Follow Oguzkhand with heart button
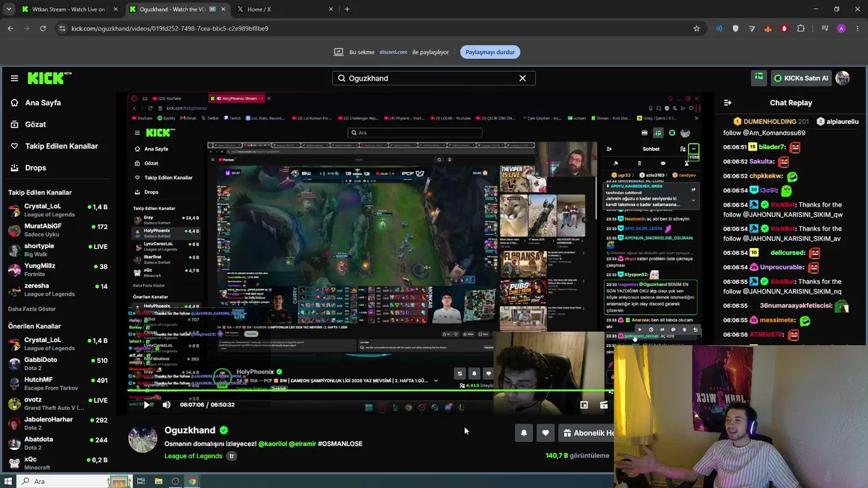868x488 pixels. click(545, 433)
